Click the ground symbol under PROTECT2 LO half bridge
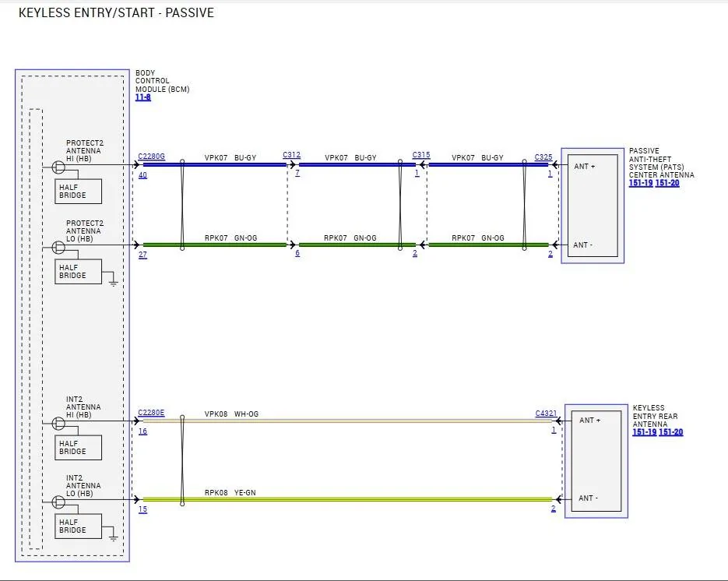Screen dimensions: 728x581 coord(113,283)
